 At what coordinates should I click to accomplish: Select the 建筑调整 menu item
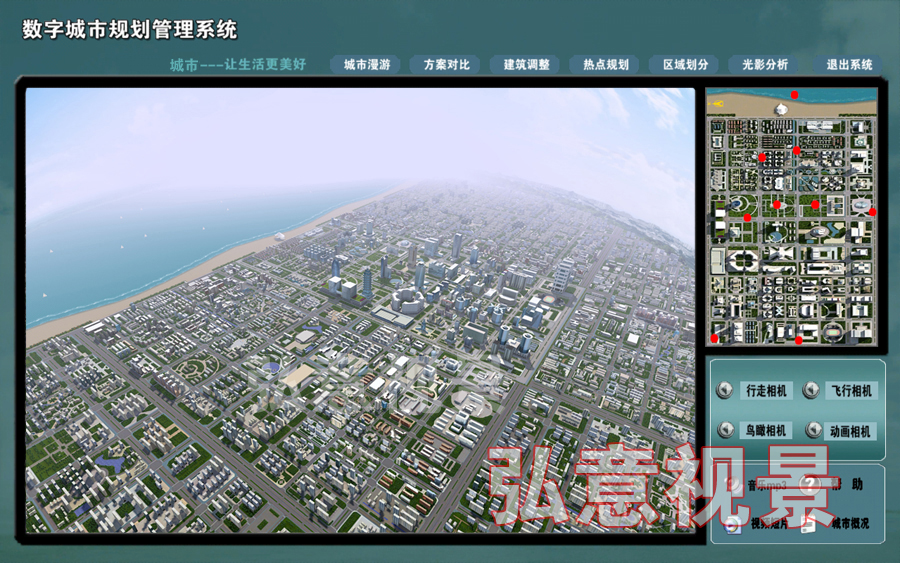click(x=526, y=65)
